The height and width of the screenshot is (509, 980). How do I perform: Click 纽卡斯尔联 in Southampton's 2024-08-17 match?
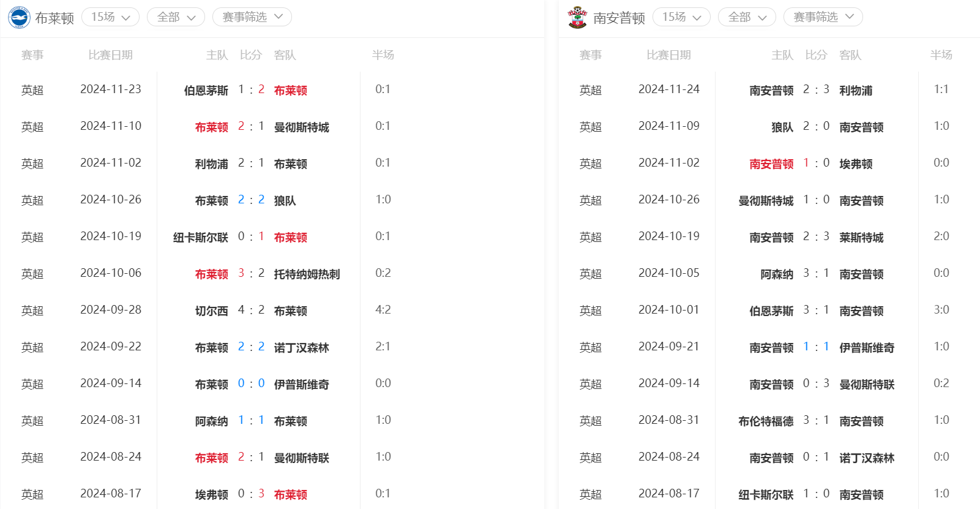coord(766,495)
